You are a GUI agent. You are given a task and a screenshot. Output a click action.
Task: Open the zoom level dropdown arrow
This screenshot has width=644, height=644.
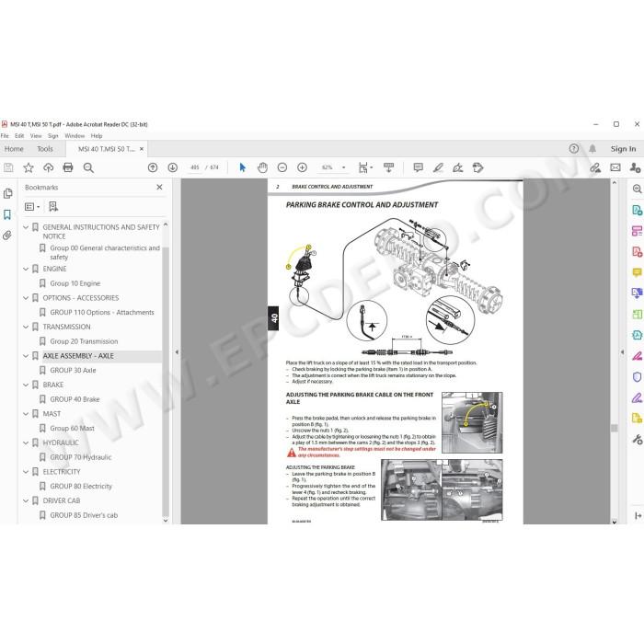click(344, 167)
